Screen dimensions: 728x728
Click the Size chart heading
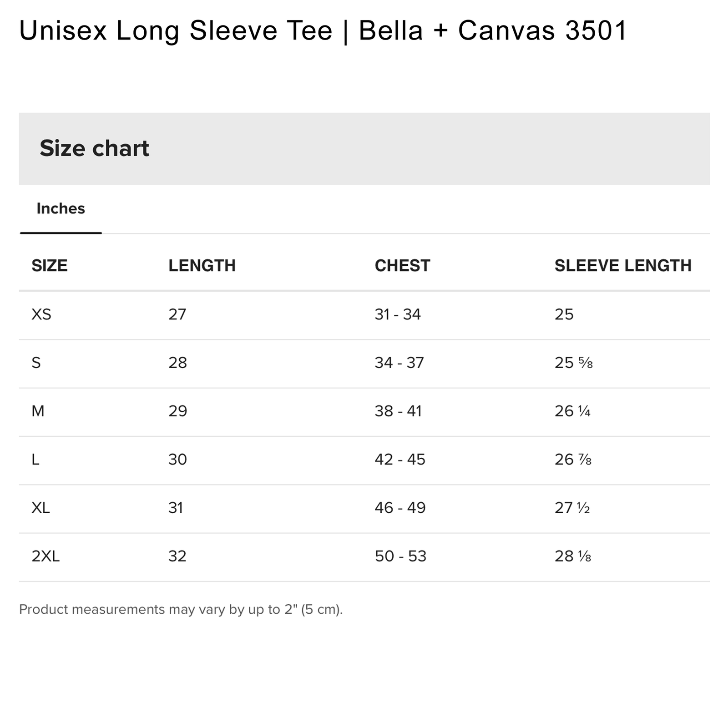94,148
